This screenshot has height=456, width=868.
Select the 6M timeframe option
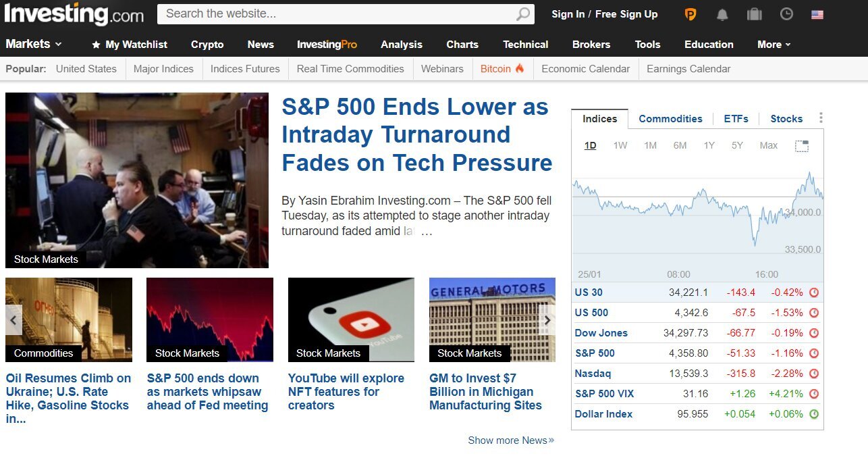click(679, 145)
